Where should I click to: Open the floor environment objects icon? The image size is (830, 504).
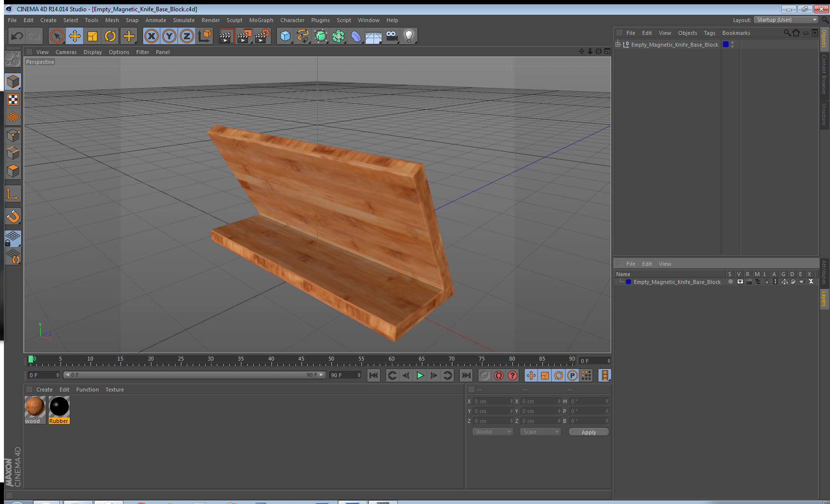374,36
